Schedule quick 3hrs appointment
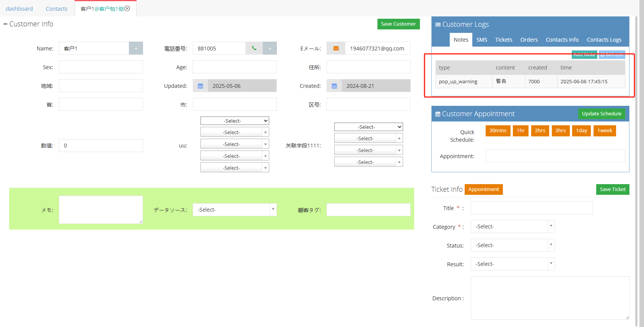Screen dimensions: 644x327 (561, 131)
